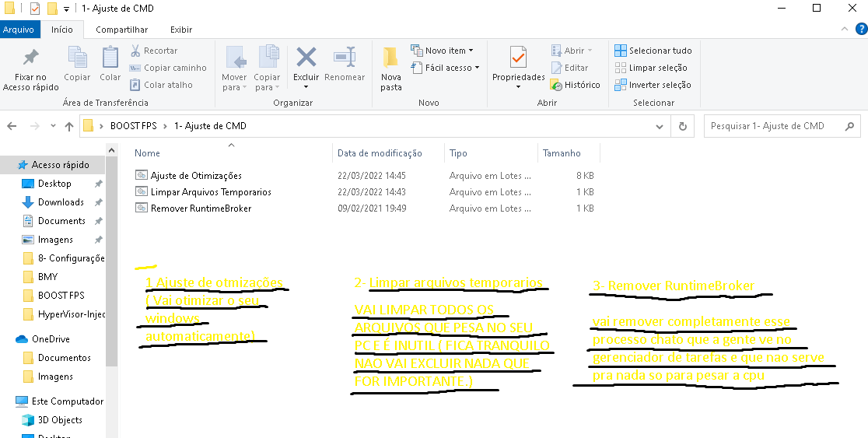Open Documents in the sidebar

click(61, 221)
